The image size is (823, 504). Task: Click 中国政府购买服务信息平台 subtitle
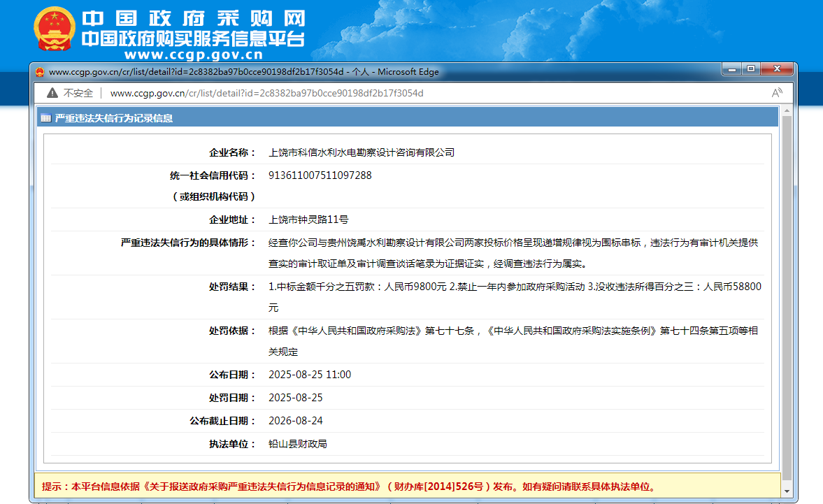[194, 39]
